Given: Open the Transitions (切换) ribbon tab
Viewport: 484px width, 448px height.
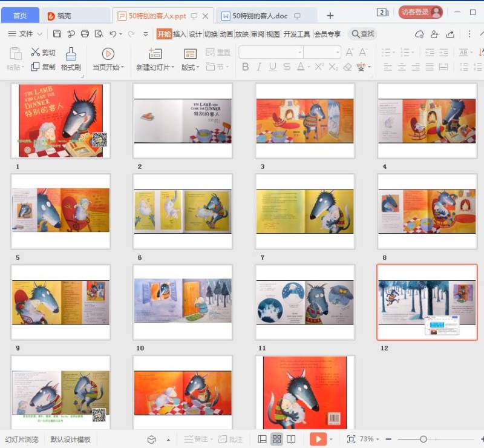Looking at the screenshot, I should [x=211, y=34].
